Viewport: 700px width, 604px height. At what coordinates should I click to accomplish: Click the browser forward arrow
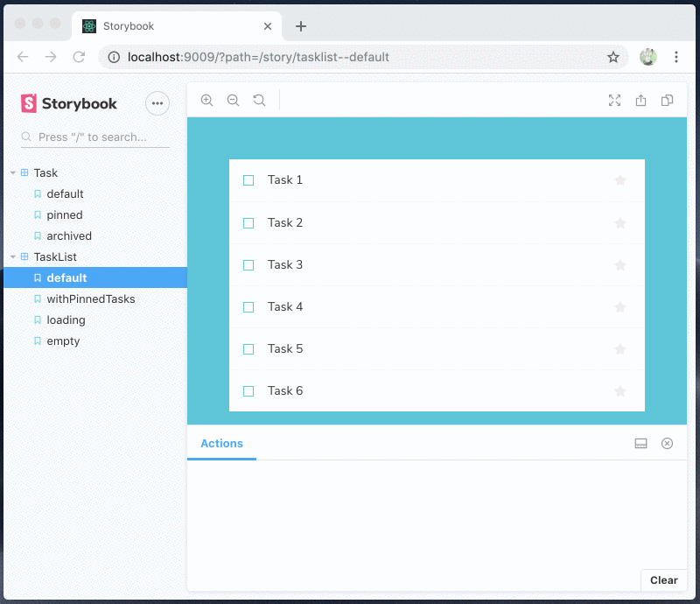[51, 57]
